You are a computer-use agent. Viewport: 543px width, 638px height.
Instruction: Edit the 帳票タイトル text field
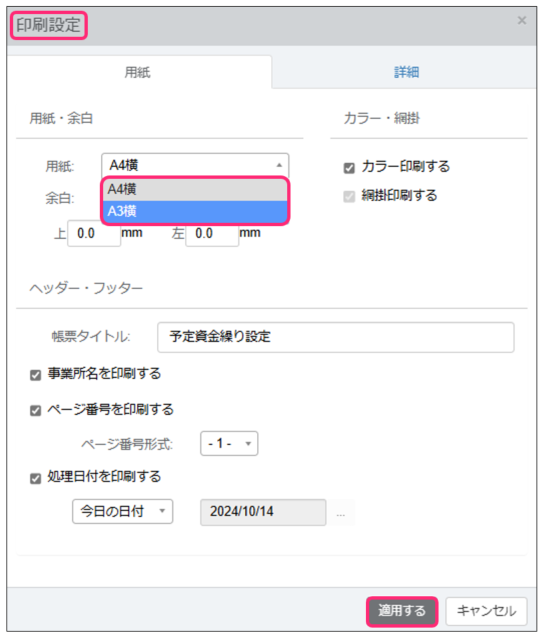(336, 337)
